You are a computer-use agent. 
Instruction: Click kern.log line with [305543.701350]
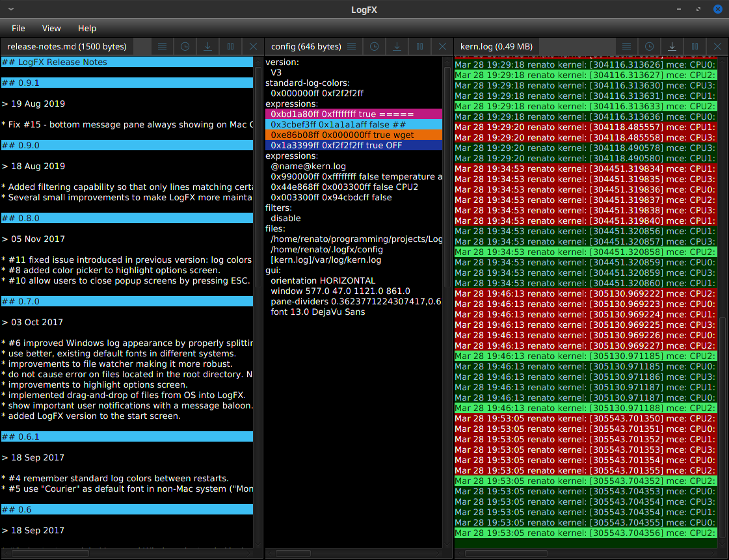pyautogui.click(x=586, y=418)
